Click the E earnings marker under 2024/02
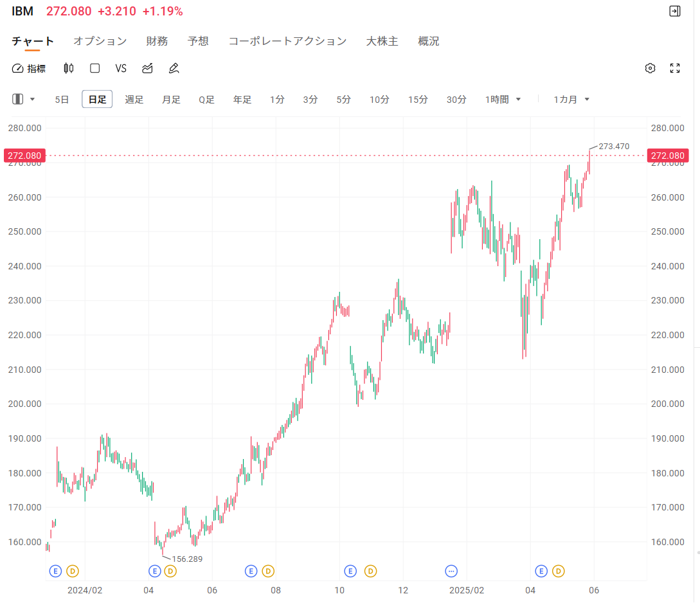 point(56,571)
